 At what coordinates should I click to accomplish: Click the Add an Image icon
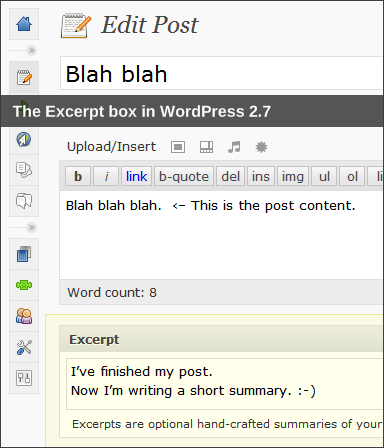point(178,147)
